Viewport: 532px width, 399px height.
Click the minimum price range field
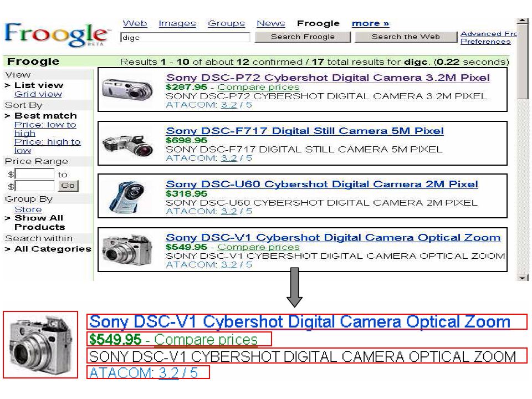(x=34, y=174)
